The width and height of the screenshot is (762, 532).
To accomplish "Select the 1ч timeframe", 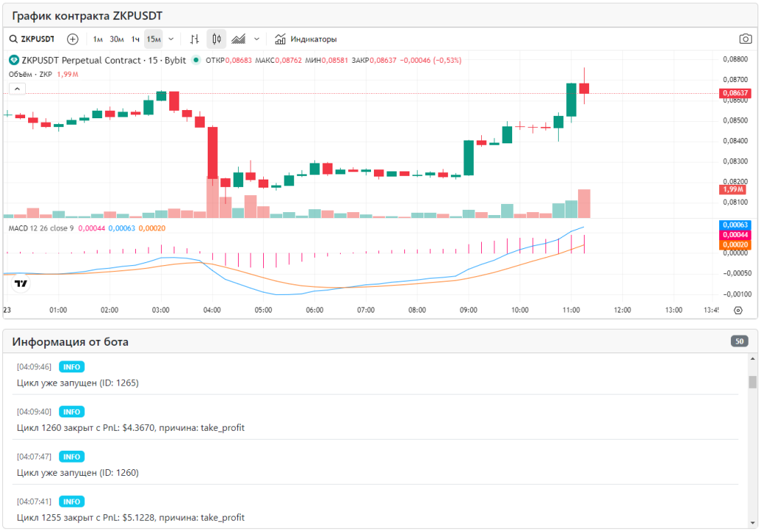I will (x=135, y=39).
